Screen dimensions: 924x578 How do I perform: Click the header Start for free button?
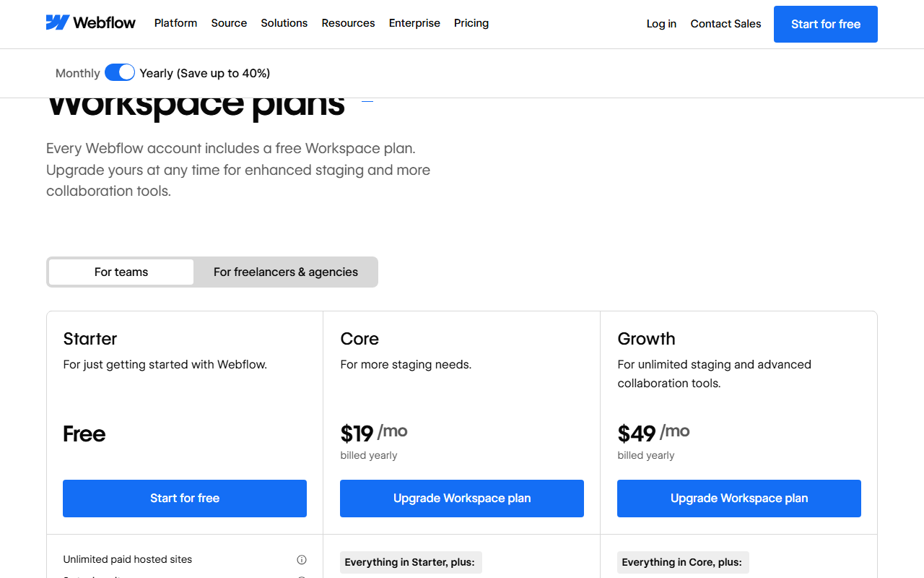coord(826,24)
